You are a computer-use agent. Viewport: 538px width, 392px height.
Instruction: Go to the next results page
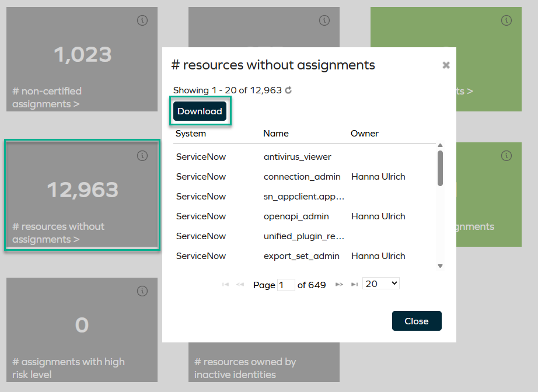[x=339, y=283]
